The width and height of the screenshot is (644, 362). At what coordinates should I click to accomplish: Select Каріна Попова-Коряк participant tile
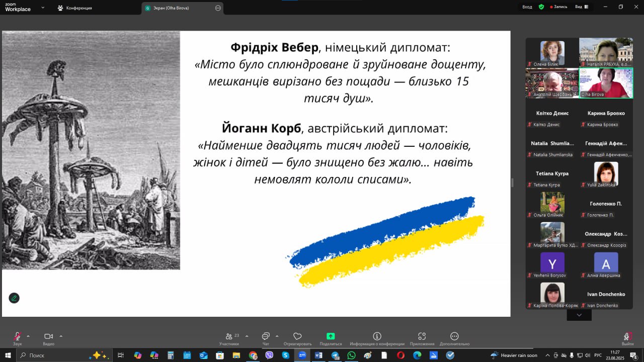click(x=552, y=294)
